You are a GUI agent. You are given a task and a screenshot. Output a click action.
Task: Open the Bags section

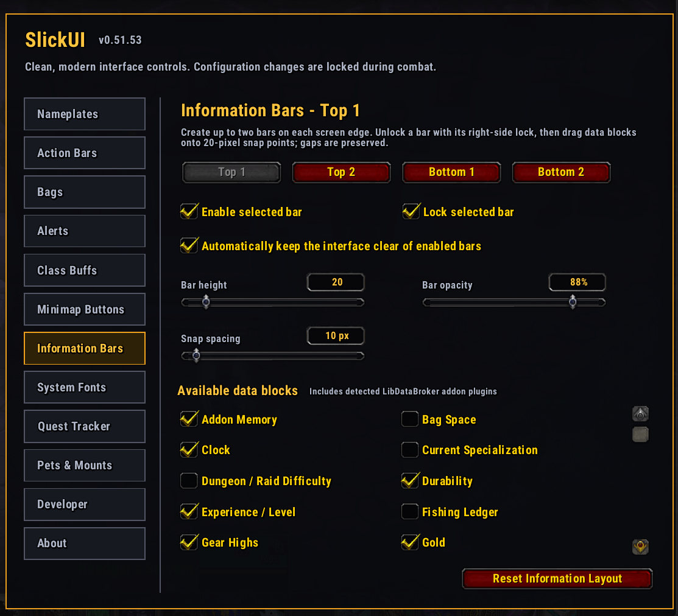pyautogui.click(x=85, y=192)
